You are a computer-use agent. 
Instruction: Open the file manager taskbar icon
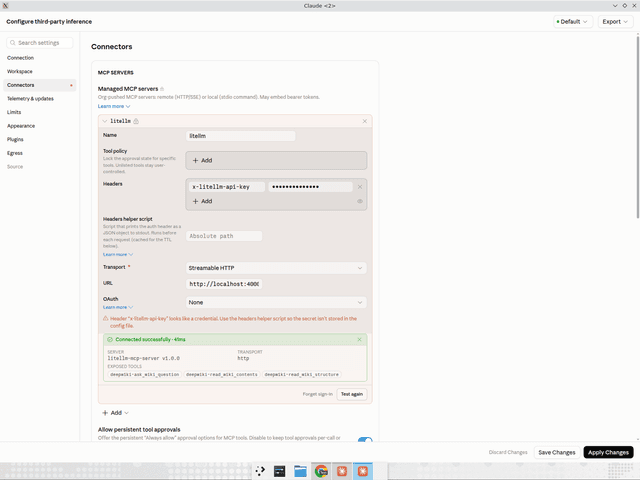[300, 471]
